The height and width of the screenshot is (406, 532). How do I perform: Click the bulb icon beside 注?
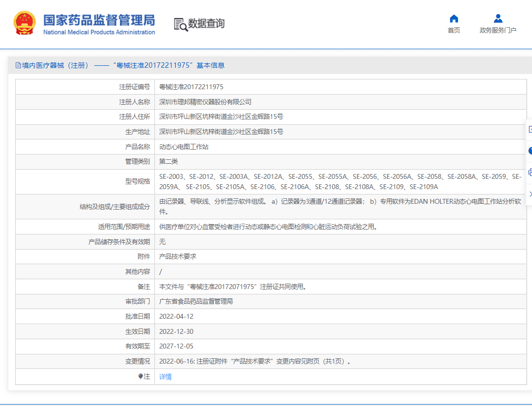pos(140,376)
